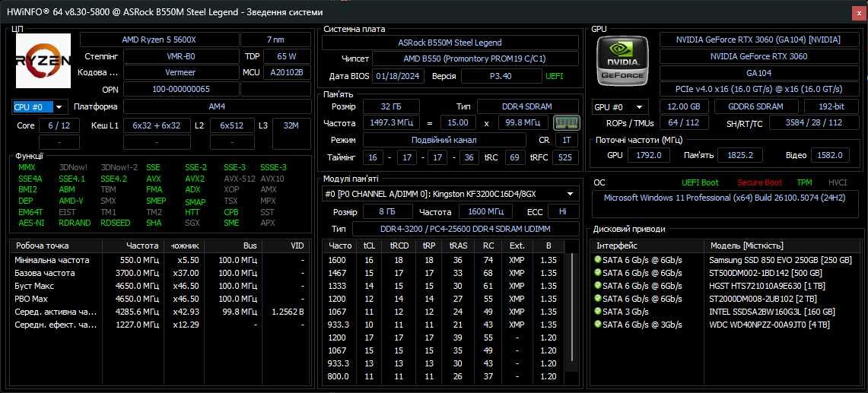This screenshot has width=868, height=393.
Task: Select the AMD B550 chipset field
Action: click(x=475, y=59)
